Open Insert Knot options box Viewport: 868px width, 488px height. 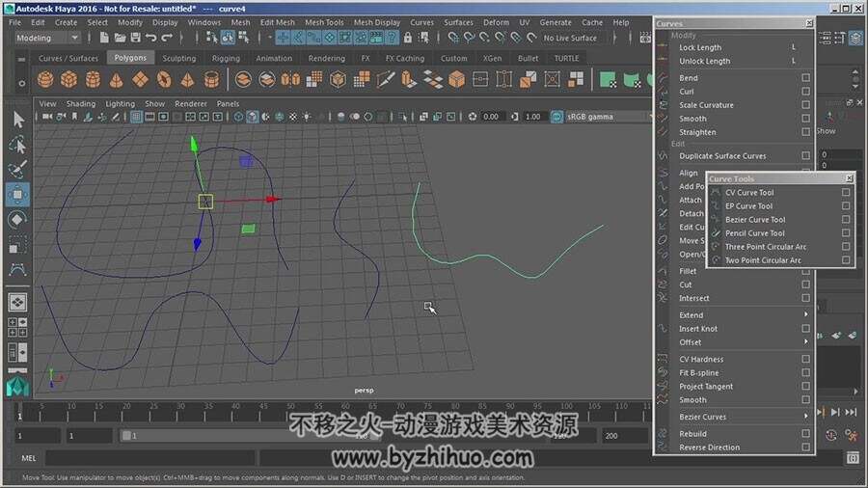click(805, 329)
